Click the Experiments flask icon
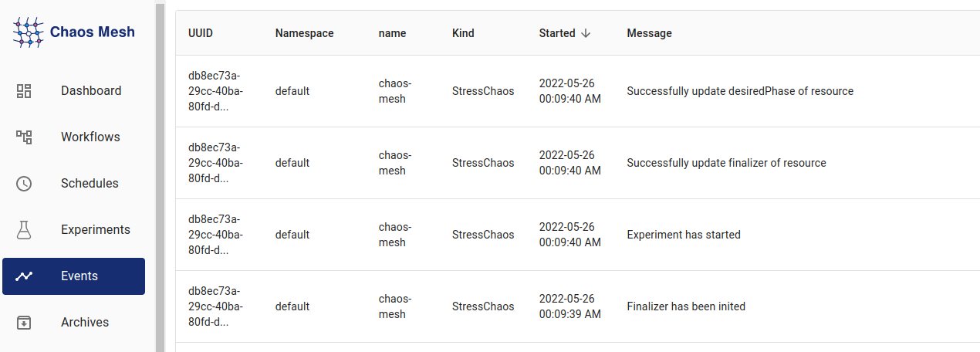This screenshot has width=980, height=352. [x=24, y=230]
